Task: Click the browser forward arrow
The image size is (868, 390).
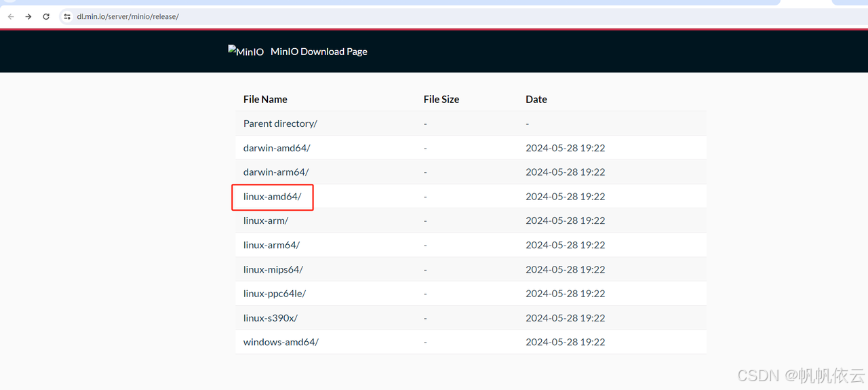Action: tap(28, 16)
